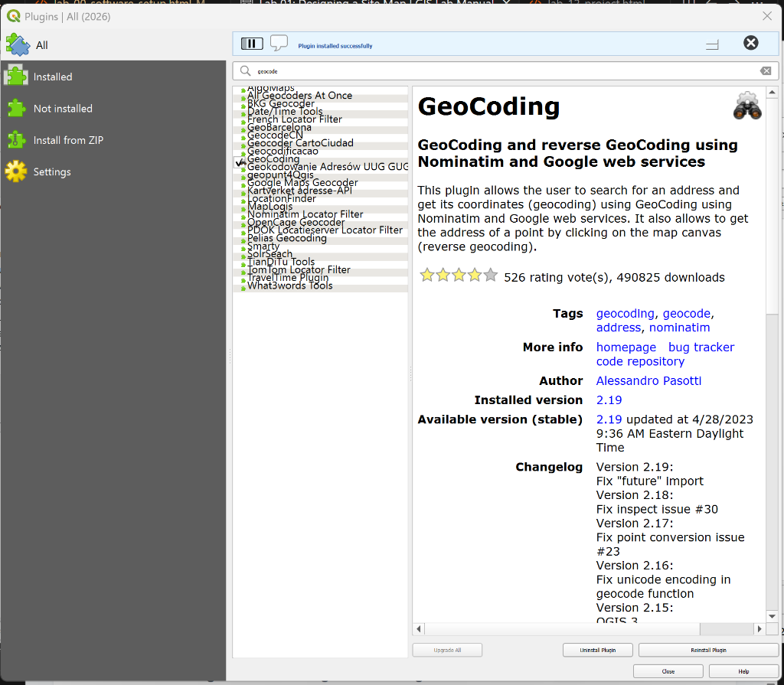This screenshot has height=685, width=784.
Task: Click the speech bubble icon in the message bar
Action: point(279,44)
